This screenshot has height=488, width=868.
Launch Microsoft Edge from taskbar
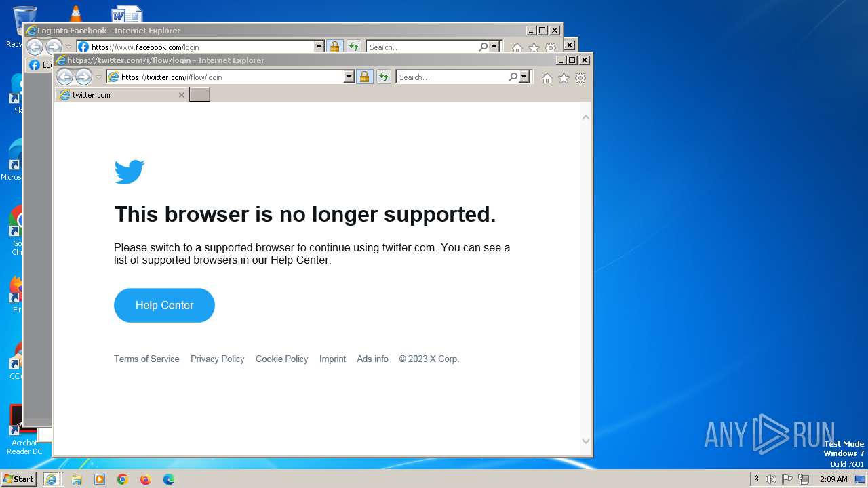[x=168, y=479]
